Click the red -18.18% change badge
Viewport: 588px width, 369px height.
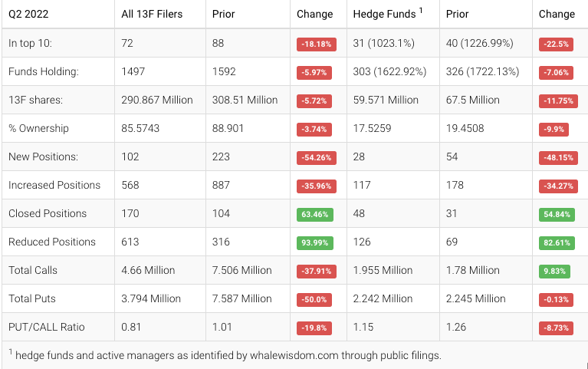coord(316,44)
